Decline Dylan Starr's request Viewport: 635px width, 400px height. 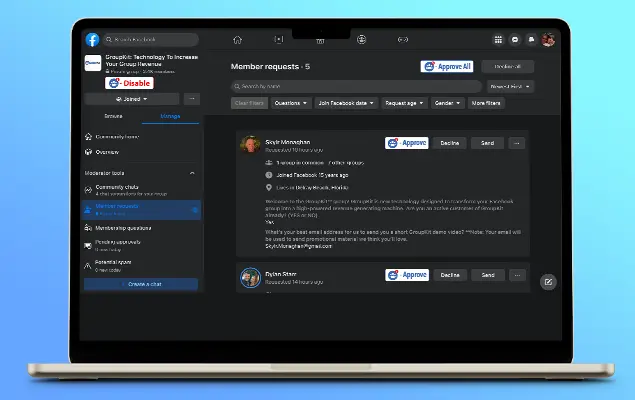pyautogui.click(x=450, y=275)
